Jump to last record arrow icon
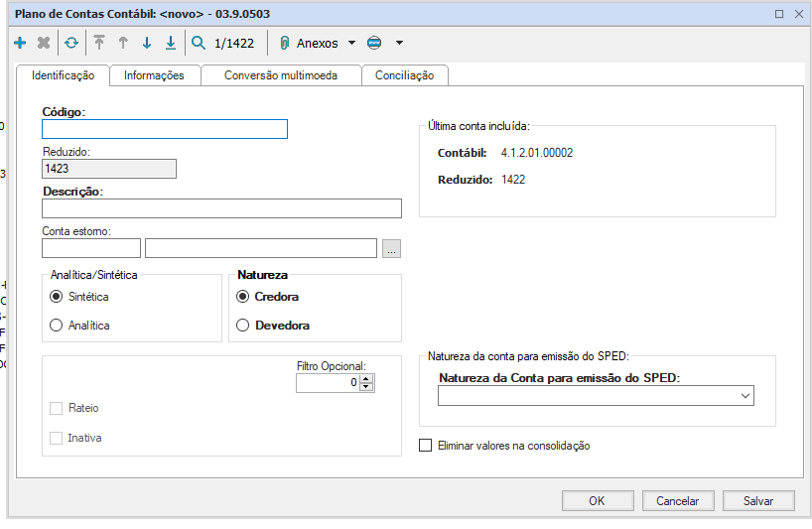This screenshot has height=529, width=812. click(171, 44)
